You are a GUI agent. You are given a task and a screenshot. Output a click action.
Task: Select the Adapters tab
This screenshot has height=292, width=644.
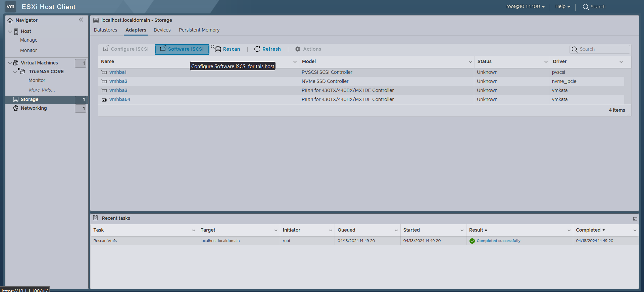tap(136, 30)
